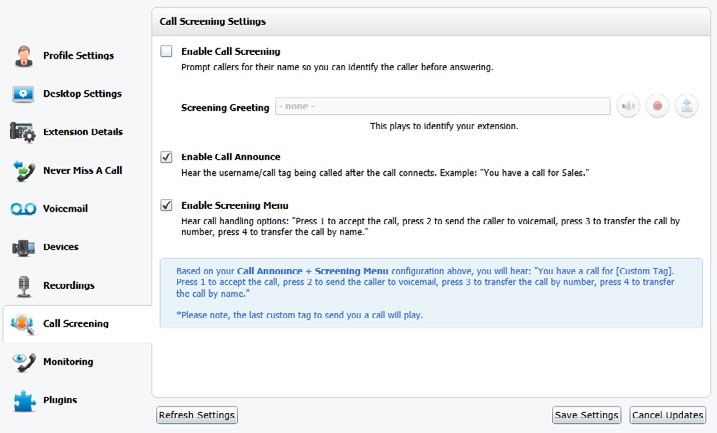
Task: Open the Voicemail tape icon
Action: [x=23, y=209]
